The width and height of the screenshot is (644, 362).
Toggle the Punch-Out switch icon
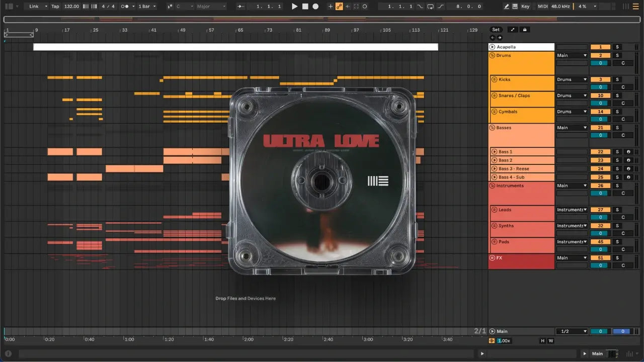pos(441,7)
